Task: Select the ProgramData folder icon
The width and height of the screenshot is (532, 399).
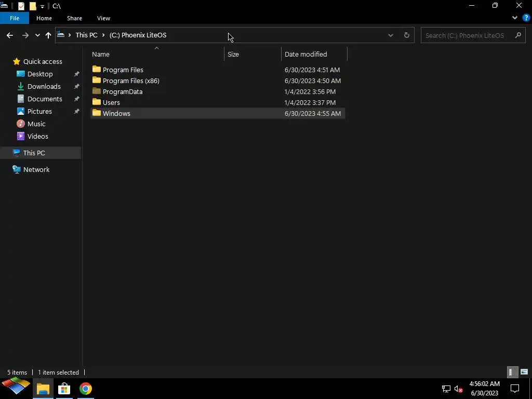Action: pos(97,91)
